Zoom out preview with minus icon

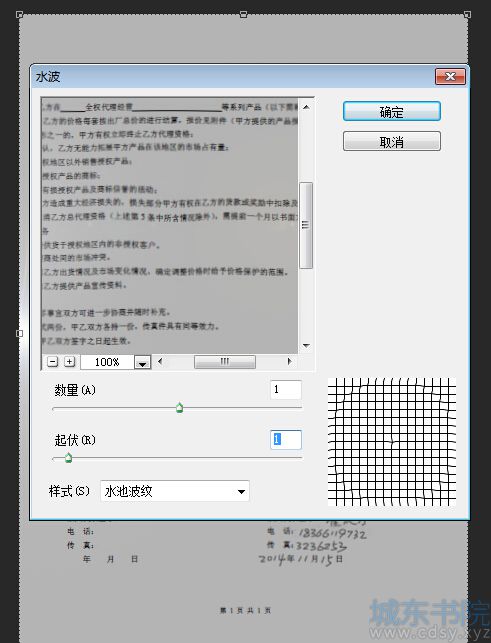click(x=53, y=362)
